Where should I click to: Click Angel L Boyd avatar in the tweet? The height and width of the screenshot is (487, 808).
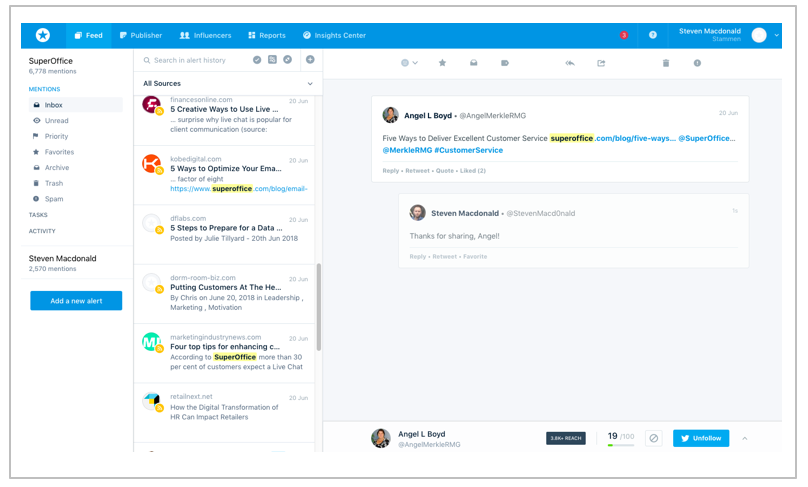pyautogui.click(x=391, y=115)
